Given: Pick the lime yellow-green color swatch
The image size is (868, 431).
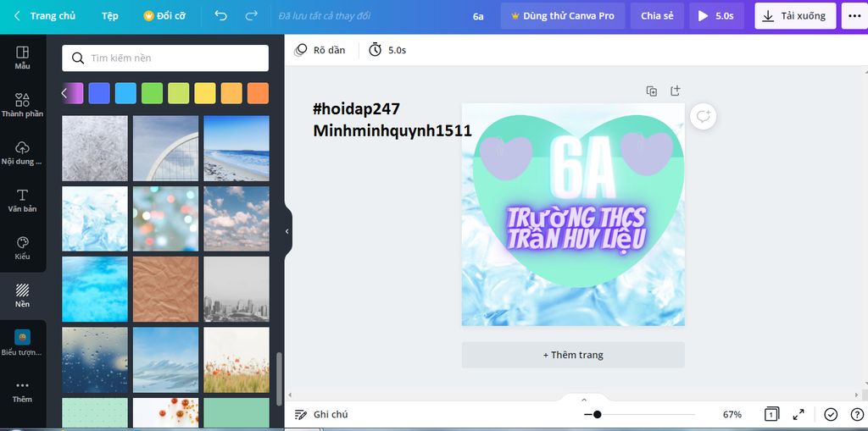Looking at the screenshot, I should [178, 93].
